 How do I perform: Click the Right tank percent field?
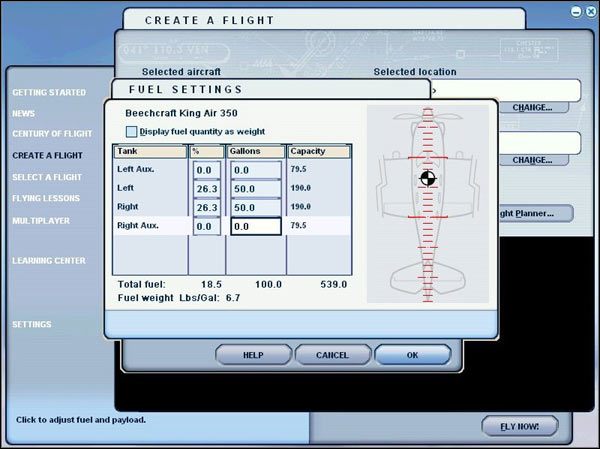207,207
